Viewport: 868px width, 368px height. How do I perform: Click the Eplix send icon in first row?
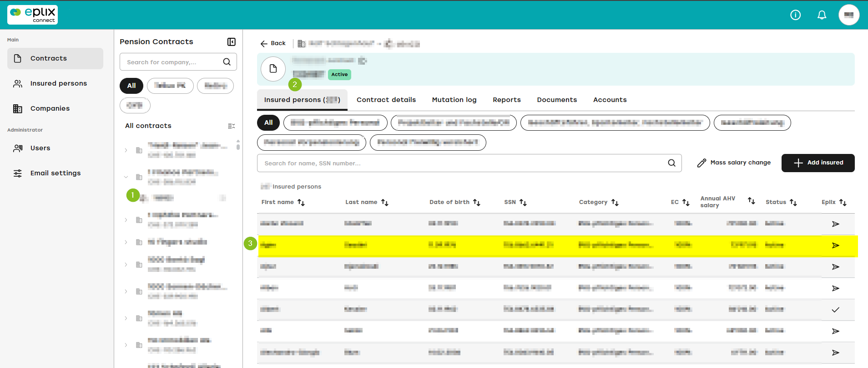click(836, 224)
